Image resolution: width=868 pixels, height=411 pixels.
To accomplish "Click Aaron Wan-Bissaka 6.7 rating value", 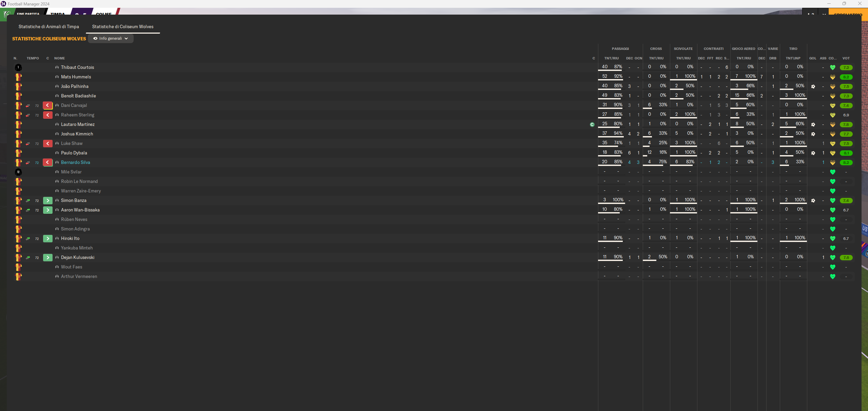I will coord(846,210).
